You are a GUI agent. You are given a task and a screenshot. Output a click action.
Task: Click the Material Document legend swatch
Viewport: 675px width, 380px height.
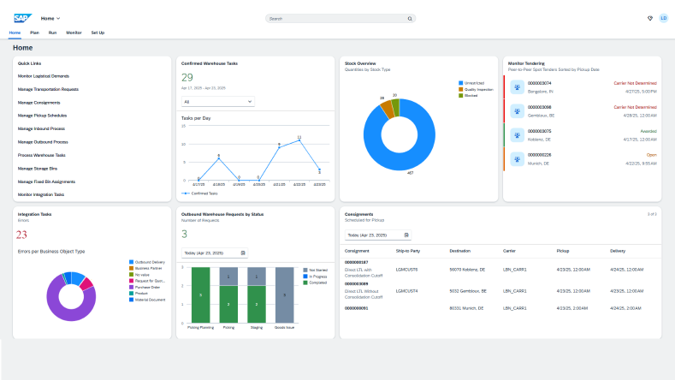pyautogui.click(x=131, y=300)
